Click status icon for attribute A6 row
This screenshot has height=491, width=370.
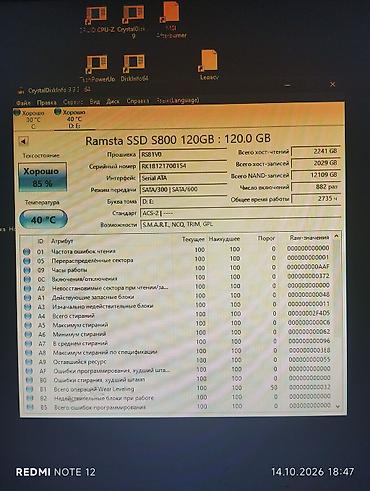28,334
